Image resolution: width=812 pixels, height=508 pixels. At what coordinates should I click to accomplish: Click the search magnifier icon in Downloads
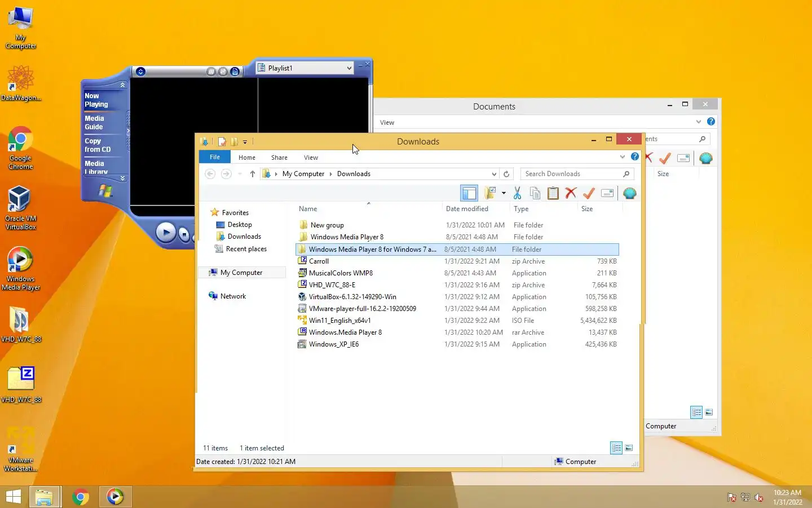[626, 174]
